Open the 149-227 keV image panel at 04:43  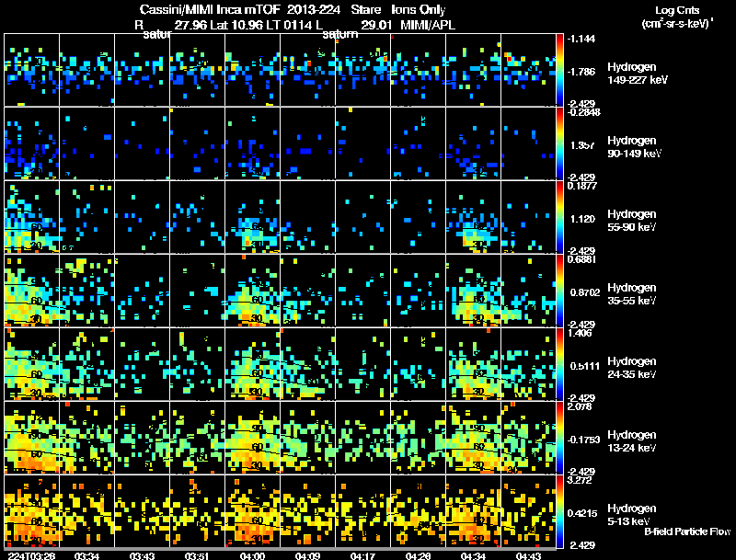point(528,70)
